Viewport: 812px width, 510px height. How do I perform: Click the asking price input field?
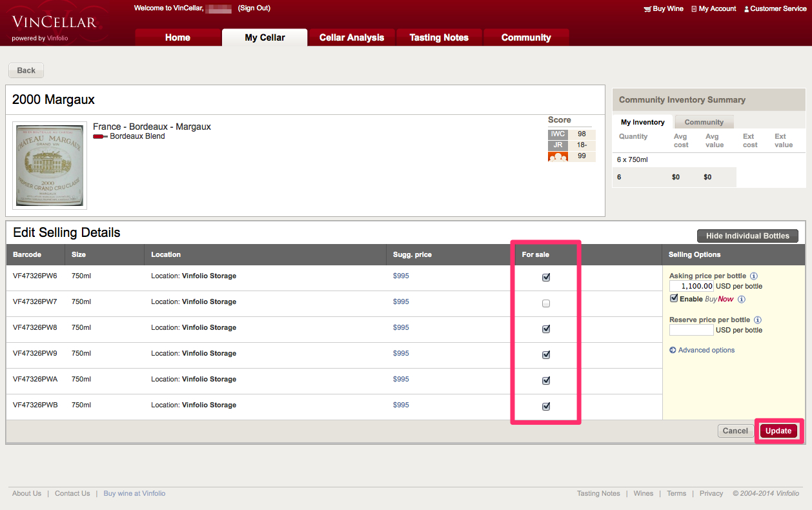(691, 286)
